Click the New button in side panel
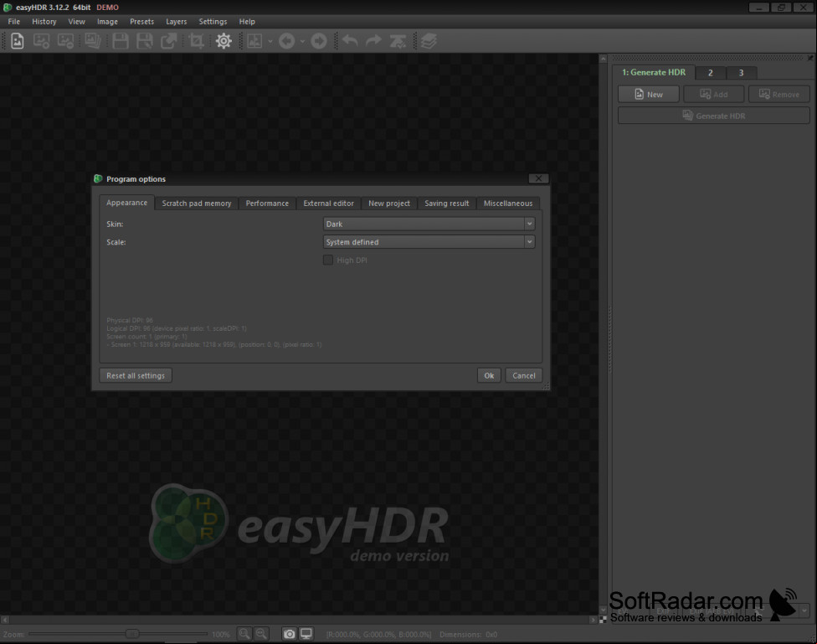The image size is (817, 644). pos(649,95)
